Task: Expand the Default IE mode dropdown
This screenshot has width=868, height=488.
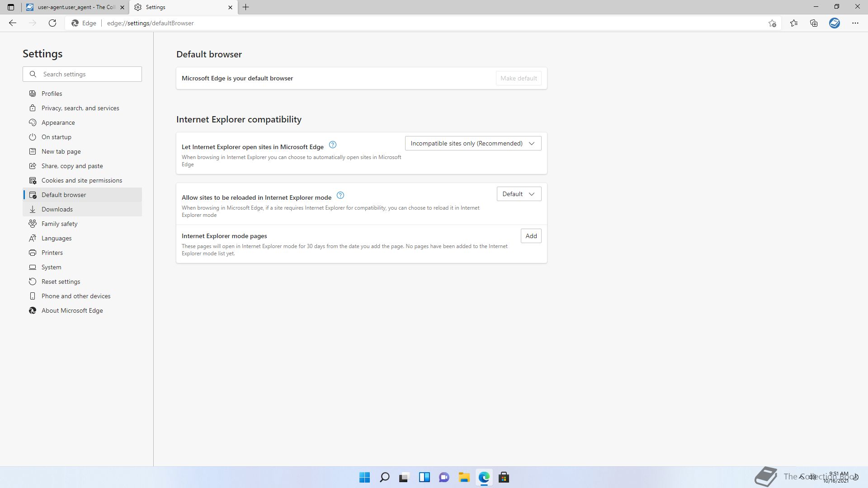Action: (x=519, y=194)
